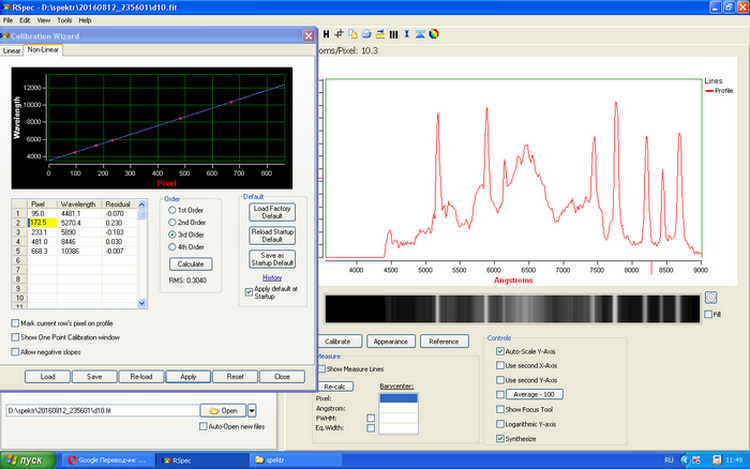This screenshot has height=469, width=750.
Task: Select the 4th Order radio button
Action: pos(172,247)
